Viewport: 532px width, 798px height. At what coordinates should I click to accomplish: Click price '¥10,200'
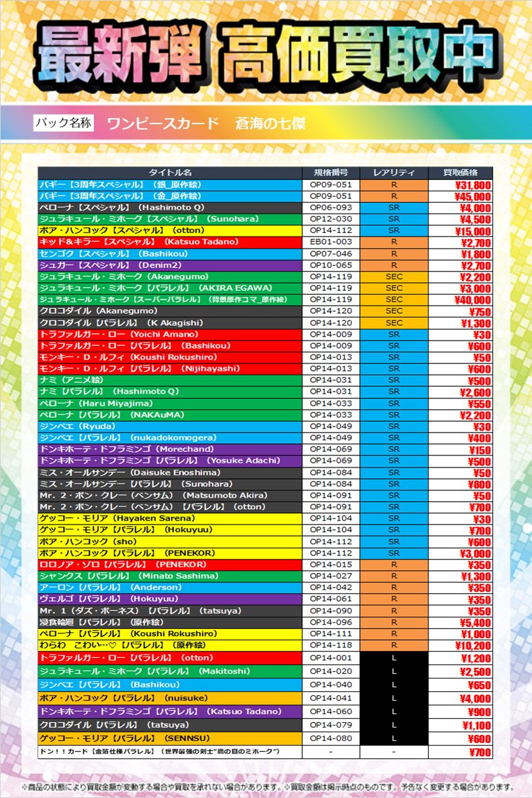click(472, 646)
